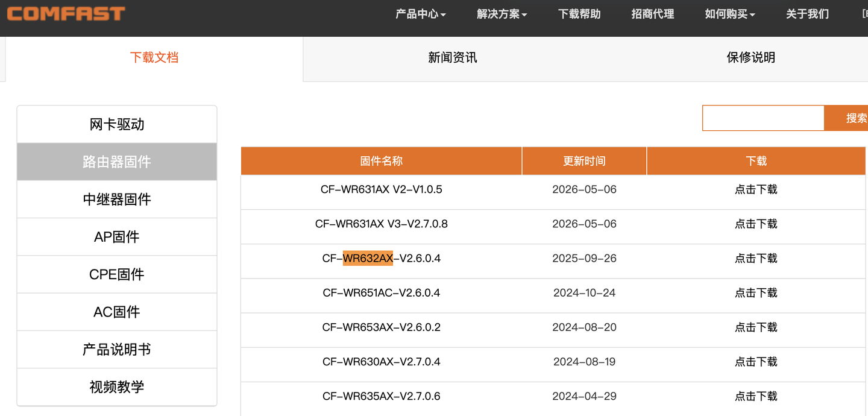This screenshot has width=868, height=416.
Task: Switch to the 保修说明 tab
Action: tap(751, 58)
